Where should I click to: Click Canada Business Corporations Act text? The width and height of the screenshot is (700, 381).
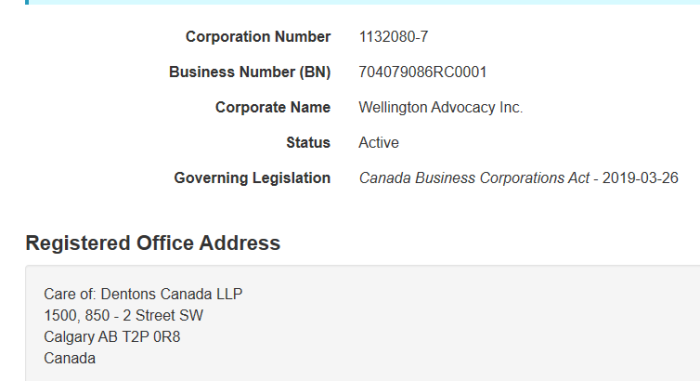(474, 178)
